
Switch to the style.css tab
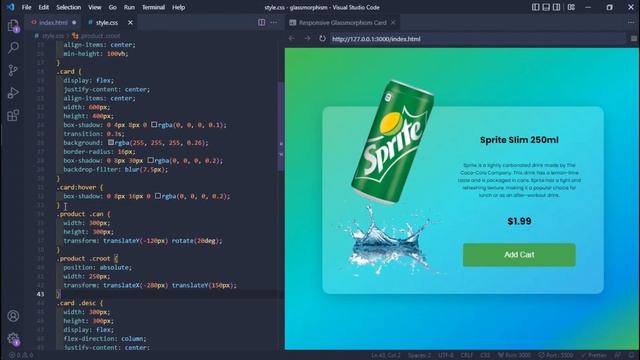click(x=107, y=22)
